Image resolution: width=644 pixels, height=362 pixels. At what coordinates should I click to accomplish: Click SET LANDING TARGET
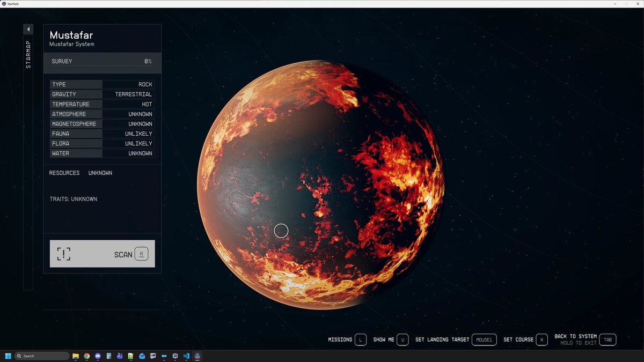click(442, 339)
